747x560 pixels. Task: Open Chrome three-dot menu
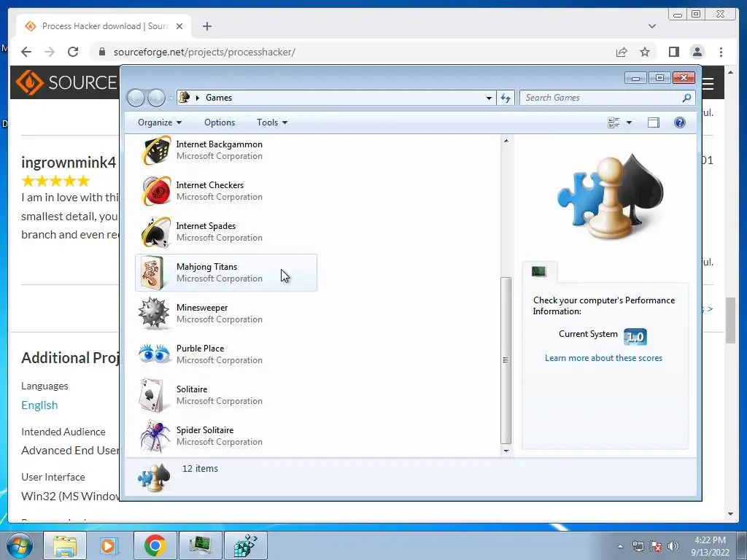(721, 52)
